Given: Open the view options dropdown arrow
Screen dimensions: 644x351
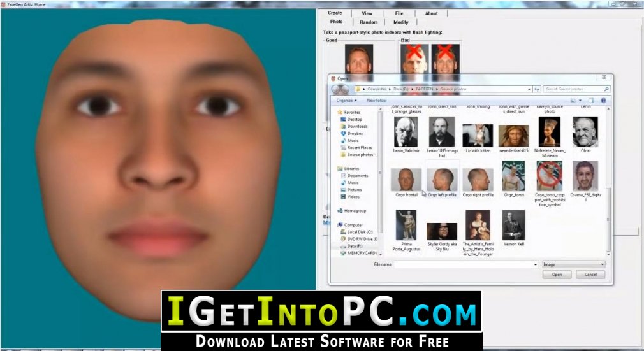Looking at the screenshot, I should [580, 100].
